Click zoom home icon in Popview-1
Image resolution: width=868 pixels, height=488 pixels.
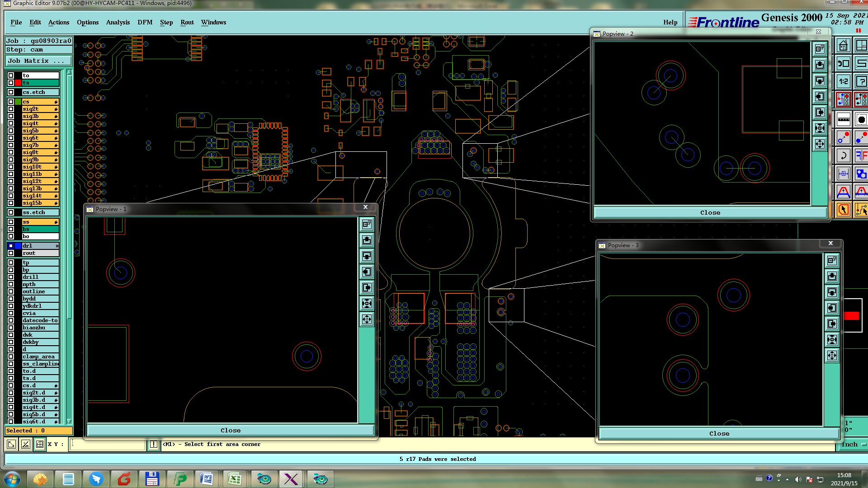point(367,224)
